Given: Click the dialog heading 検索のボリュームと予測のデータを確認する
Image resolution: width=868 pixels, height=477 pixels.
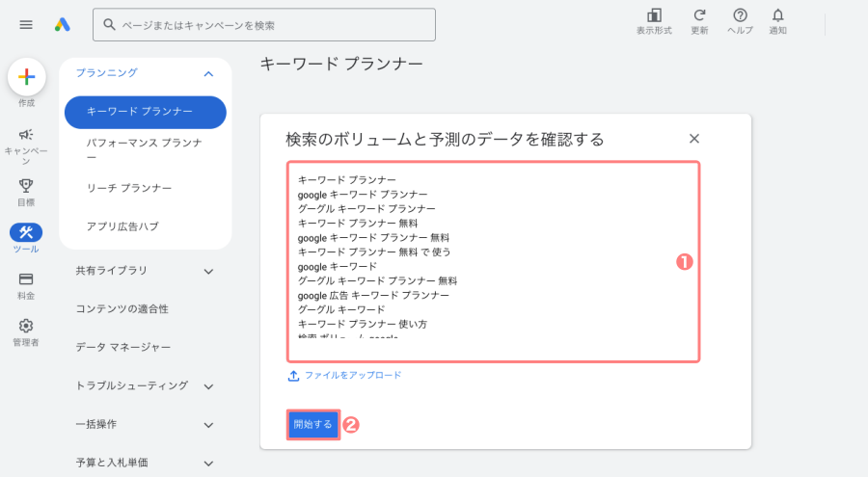Looking at the screenshot, I should point(445,139).
